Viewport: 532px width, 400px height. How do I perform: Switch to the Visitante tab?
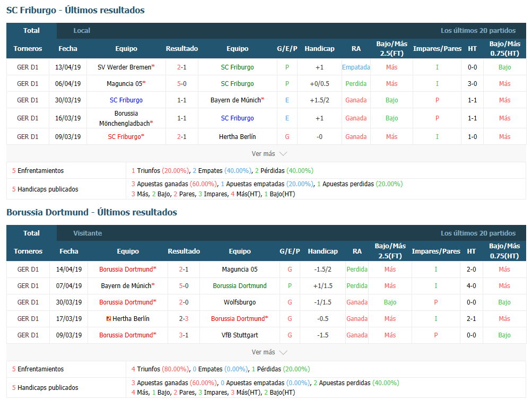(x=88, y=233)
